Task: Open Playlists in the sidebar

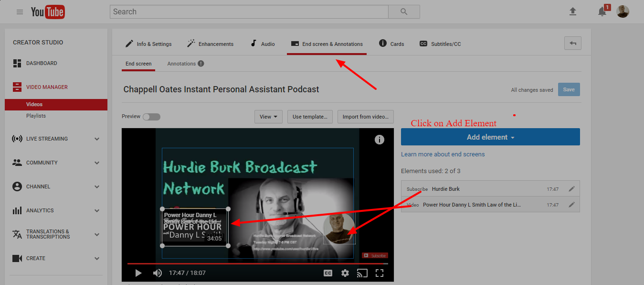Action: click(36, 116)
